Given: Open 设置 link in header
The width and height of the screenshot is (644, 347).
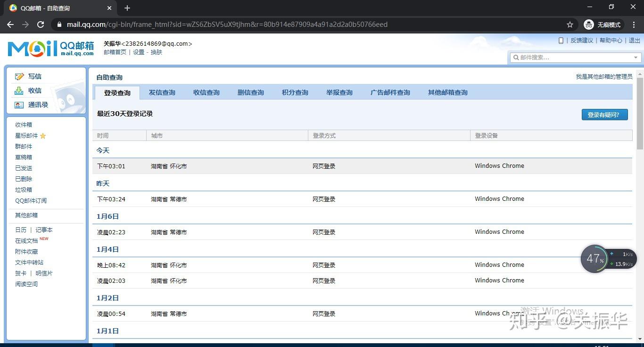Looking at the screenshot, I should 139,52.
